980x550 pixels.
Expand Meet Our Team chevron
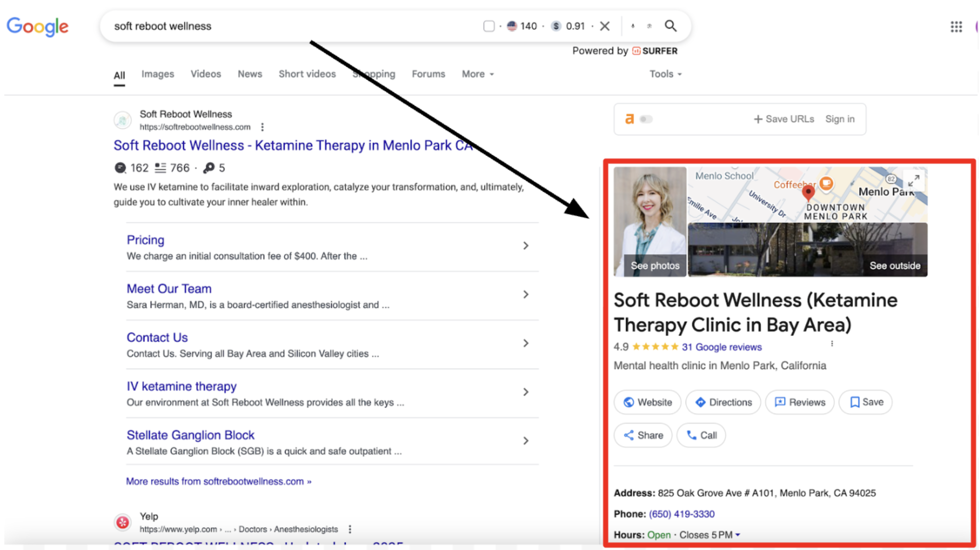tap(526, 294)
